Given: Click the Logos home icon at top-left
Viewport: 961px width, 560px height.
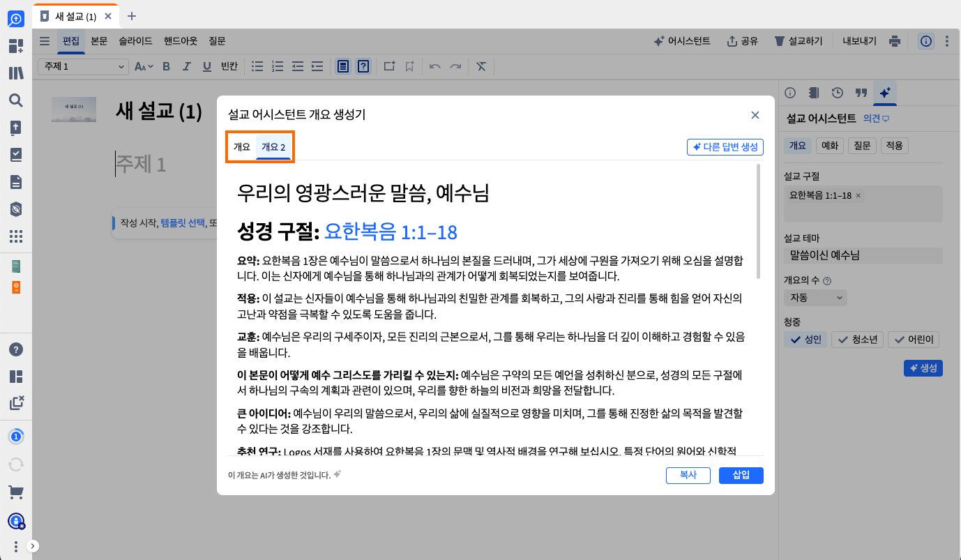Looking at the screenshot, I should point(15,19).
